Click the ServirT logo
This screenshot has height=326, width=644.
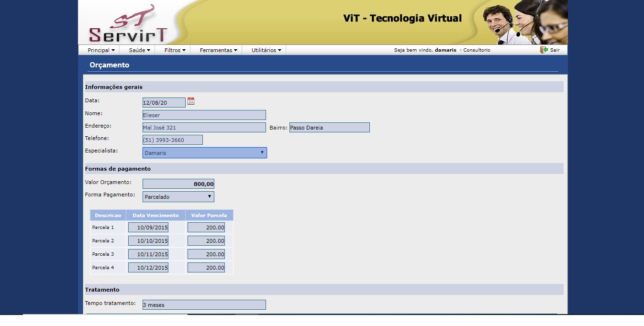(128, 24)
